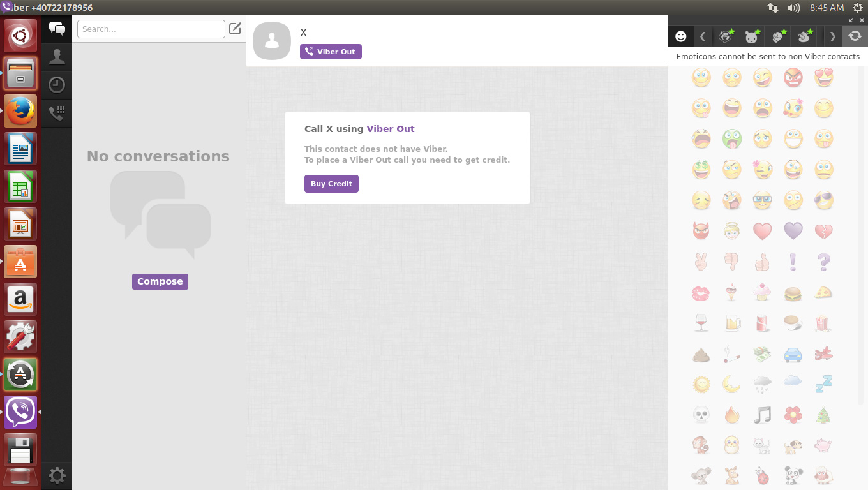Pick the skull emoticon
Image resolution: width=868 pixels, height=490 pixels.
click(701, 415)
